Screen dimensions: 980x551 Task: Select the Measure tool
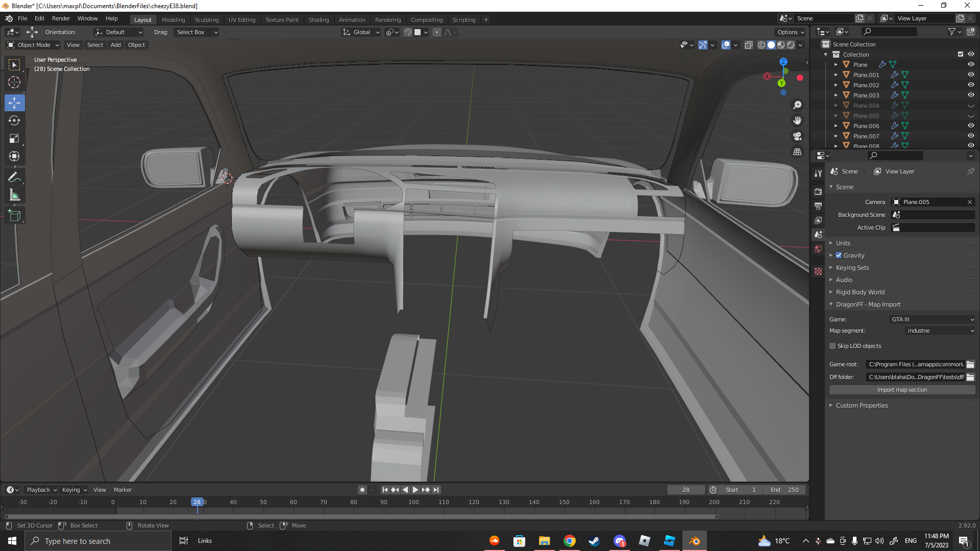(x=14, y=195)
